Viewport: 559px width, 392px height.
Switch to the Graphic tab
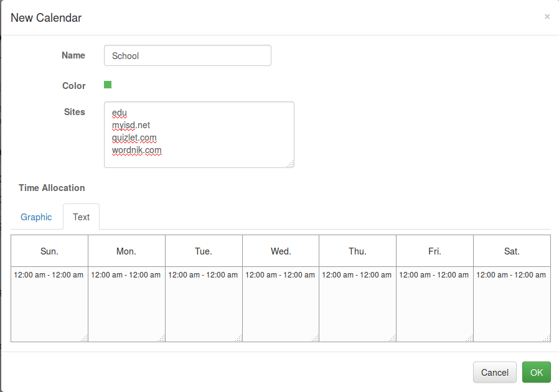pyautogui.click(x=36, y=217)
